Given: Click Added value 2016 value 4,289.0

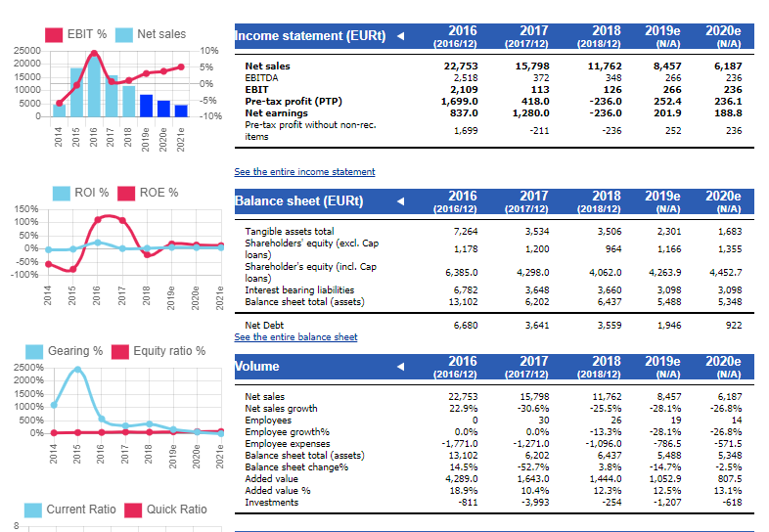Looking at the screenshot, I should click(462, 479).
